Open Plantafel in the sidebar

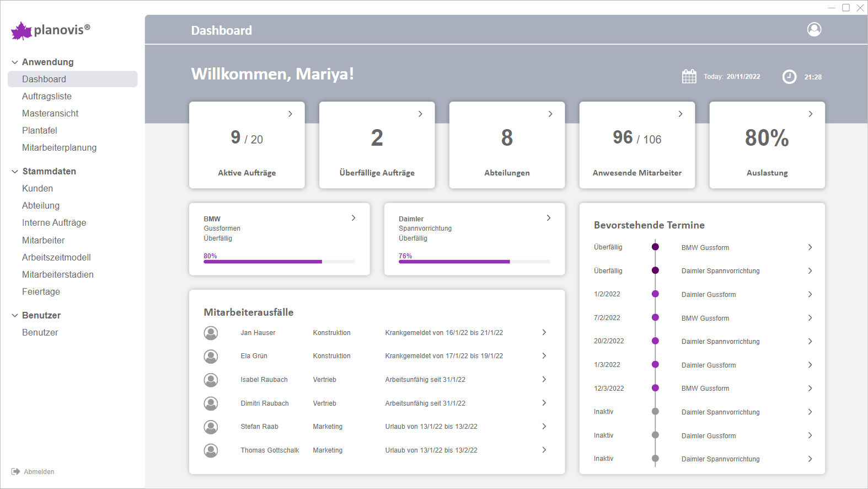pyautogui.click(x=40, y=130)
